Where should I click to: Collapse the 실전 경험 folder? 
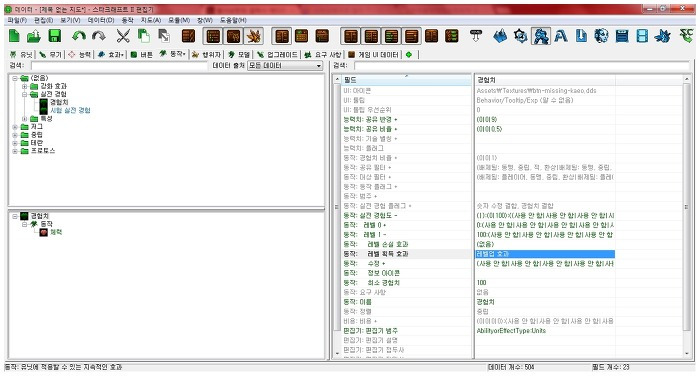tap(25, 94)
